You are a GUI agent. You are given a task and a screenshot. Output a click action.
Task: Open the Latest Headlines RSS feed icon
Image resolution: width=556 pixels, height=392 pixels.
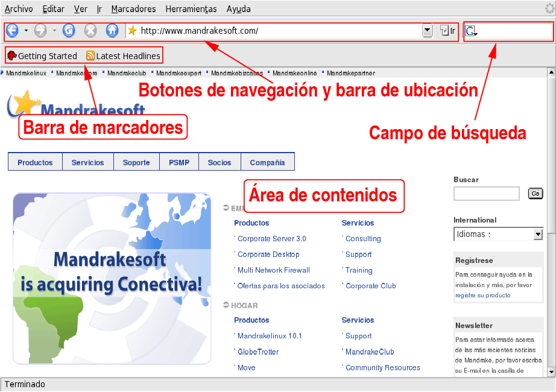(90, 55)
